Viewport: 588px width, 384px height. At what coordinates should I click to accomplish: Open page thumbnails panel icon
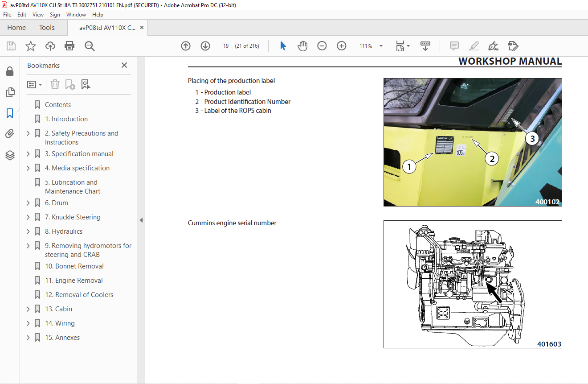[x=10, y=93]
